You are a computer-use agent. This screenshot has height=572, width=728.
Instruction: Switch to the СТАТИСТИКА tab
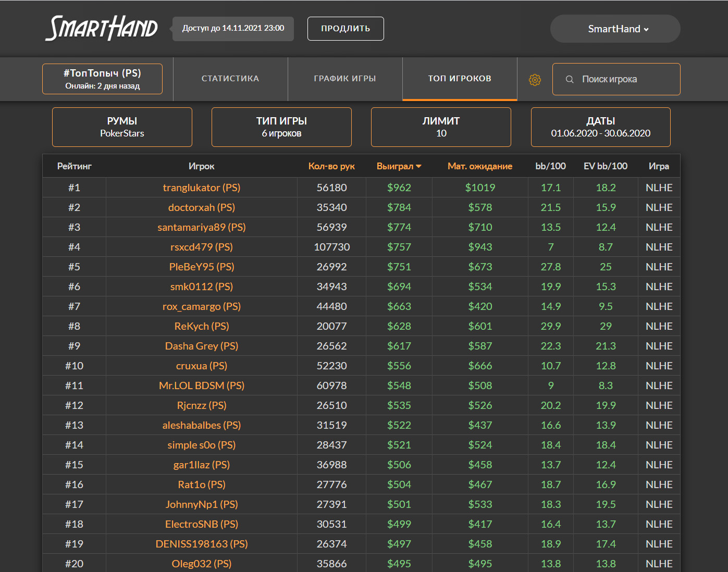tap(230, 79)
